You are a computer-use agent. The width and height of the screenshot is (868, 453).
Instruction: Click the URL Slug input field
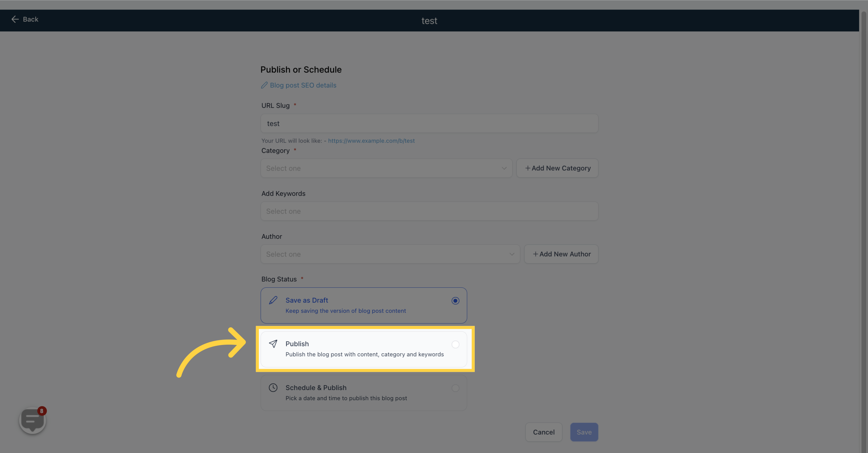pyautogui.click(x=429, y=123)
